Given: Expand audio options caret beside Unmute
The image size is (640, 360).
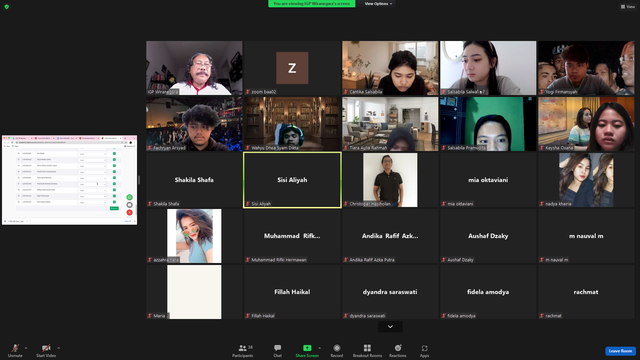Looking at the screenshot, I should pyautogui.click(x=26, y=348).
